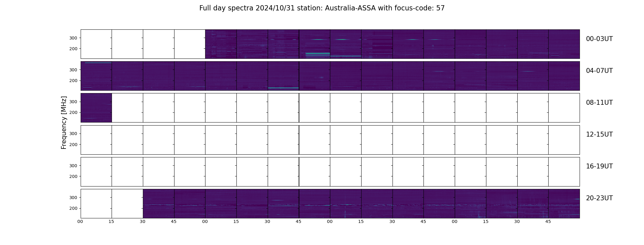Select the 200 tick label of 20-23UT row

tap(73, 208)
